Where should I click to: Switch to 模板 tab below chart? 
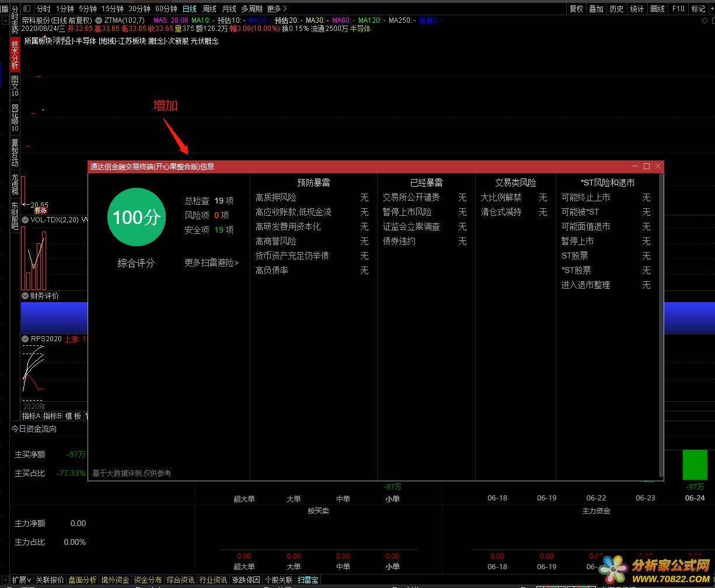coord(73,416)
